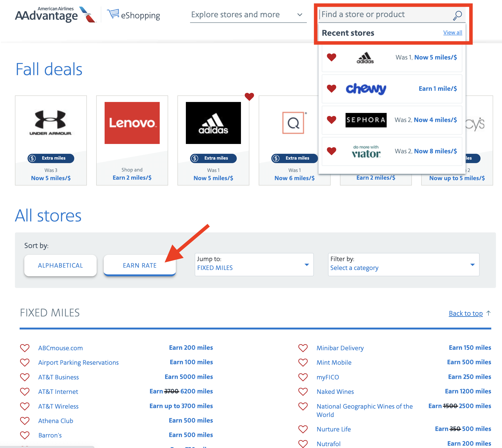This screenshot has height=448, width=502.
Task: Click the Back to top link
Action: point(466,313)
